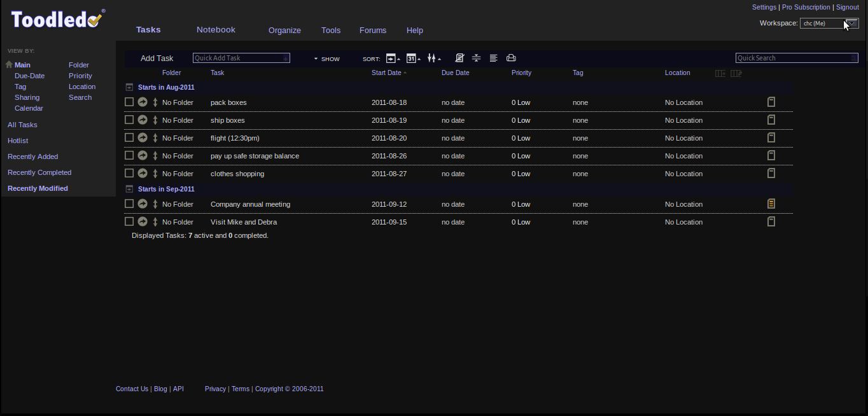
Task: Click the arrow action icon for ship boxes
Action: (143, 120)
